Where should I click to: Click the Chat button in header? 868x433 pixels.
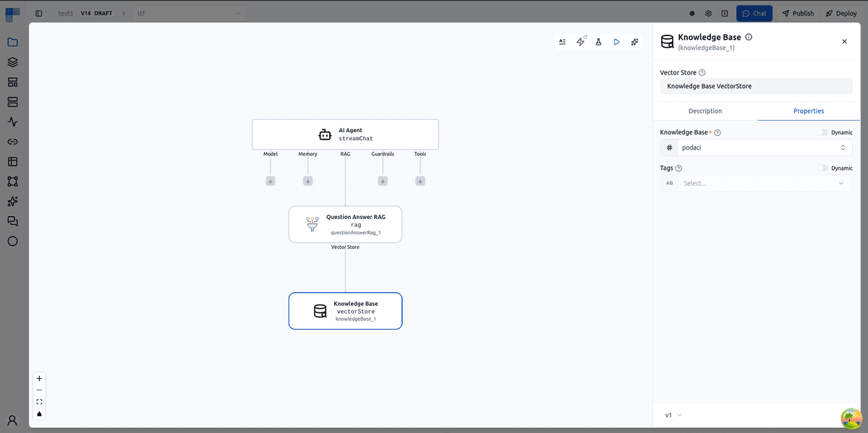[x=754, y=14]
